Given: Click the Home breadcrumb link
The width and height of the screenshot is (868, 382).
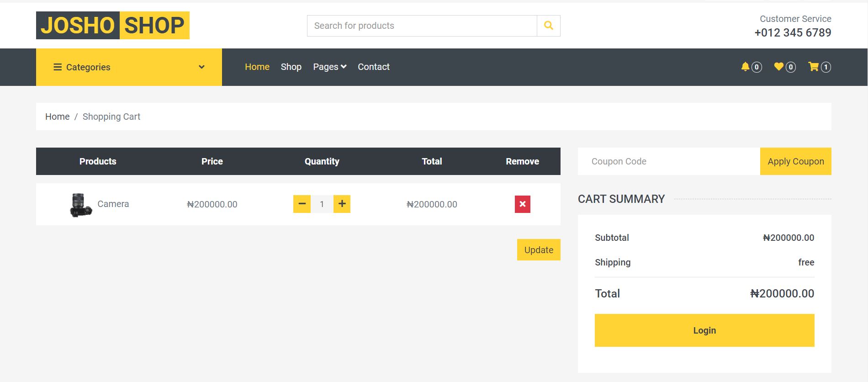Looking at the screenshot, I should point(57,117).
